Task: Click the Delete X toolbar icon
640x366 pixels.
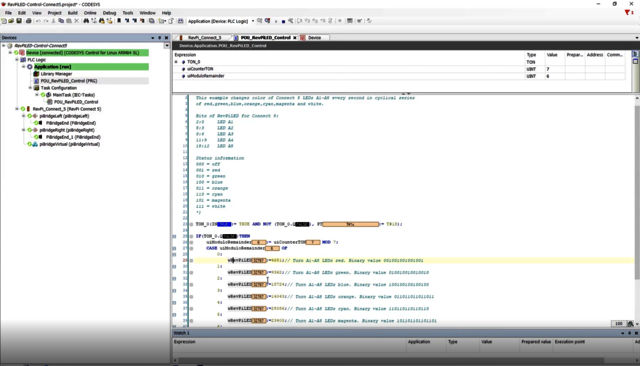Action: 76,21
